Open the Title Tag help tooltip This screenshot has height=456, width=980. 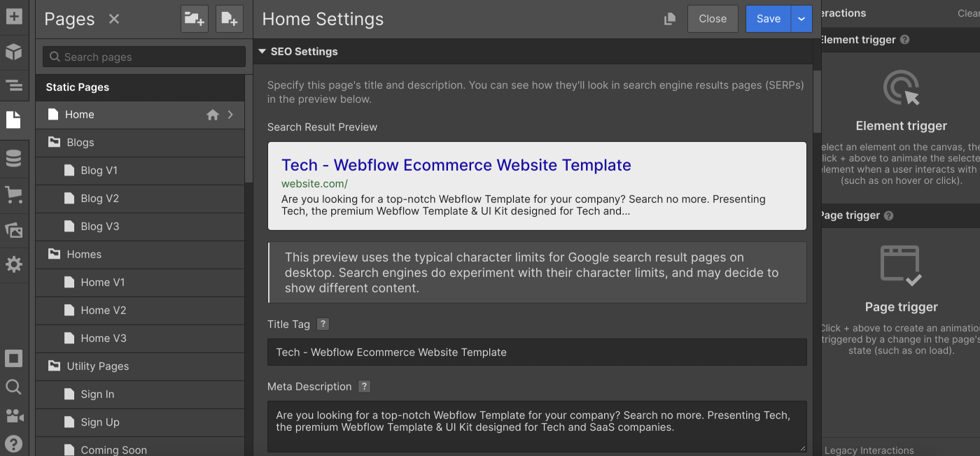pyautogui.click(x=321, y=324)
